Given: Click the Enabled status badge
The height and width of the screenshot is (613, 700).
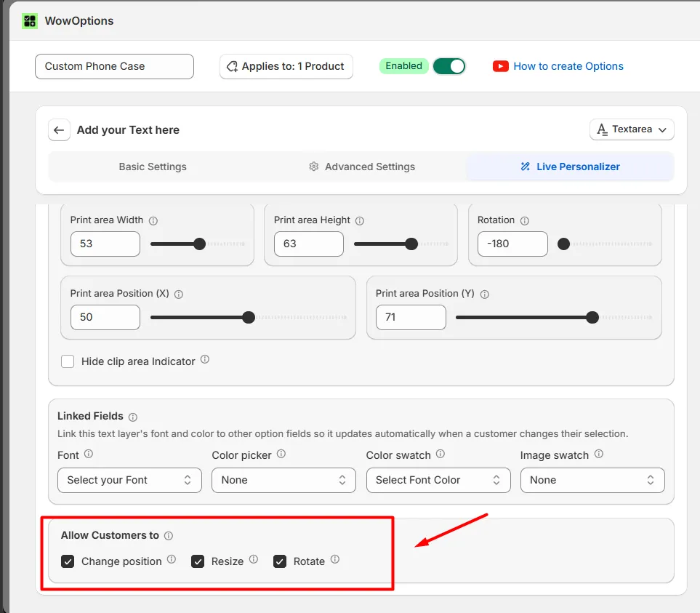Looking at the screenshot, I should pyautogui.click(x=403, y=66).
